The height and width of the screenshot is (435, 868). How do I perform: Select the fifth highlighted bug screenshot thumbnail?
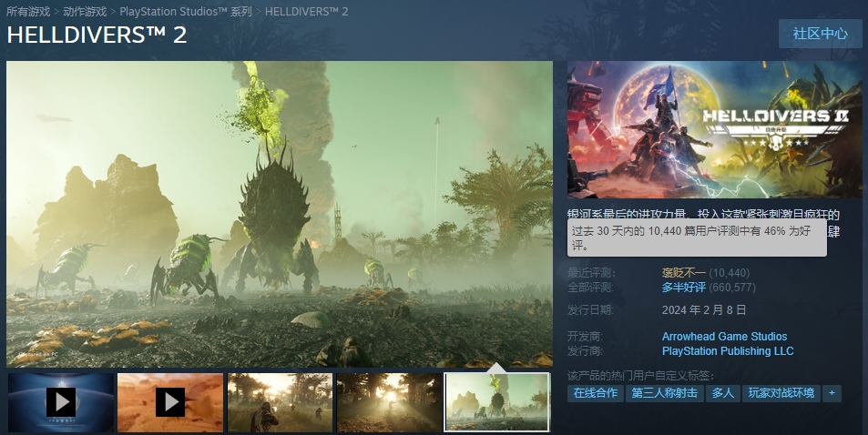[497, 402]
